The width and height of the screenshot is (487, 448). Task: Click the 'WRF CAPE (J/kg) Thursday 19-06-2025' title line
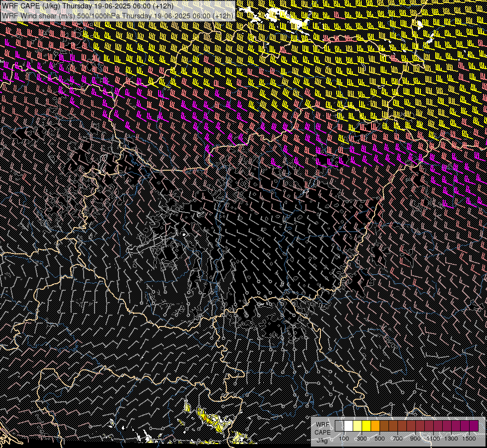pyautogui.click(x=88, y=6)
